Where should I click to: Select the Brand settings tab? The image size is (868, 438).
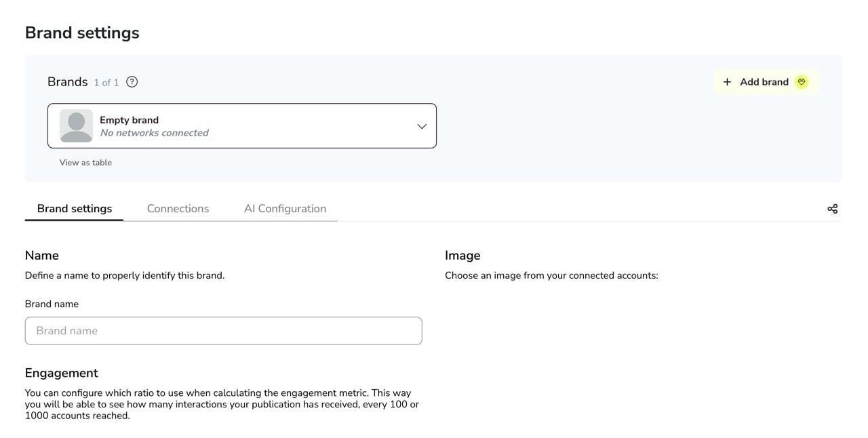pos(75,209)
